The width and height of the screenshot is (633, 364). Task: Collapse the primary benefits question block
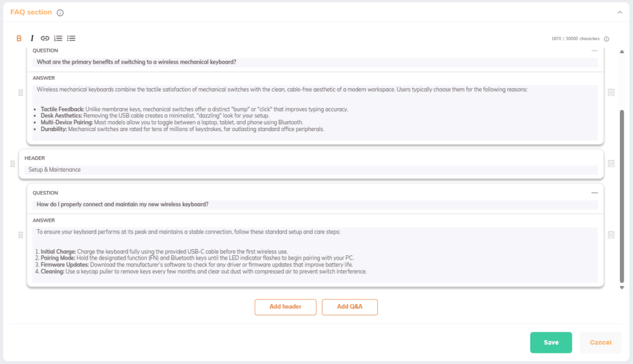pyautogui.click(x=595, y=51)
